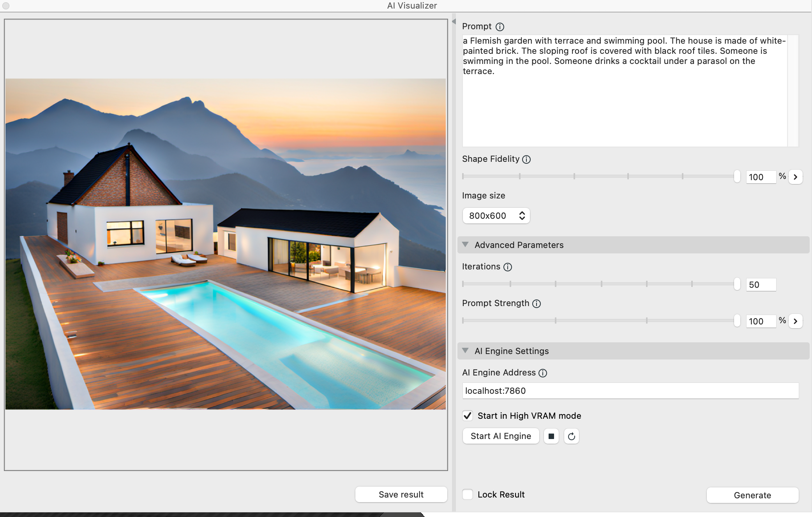Uncheck Start in High VRAM mode

click(468, 416)
